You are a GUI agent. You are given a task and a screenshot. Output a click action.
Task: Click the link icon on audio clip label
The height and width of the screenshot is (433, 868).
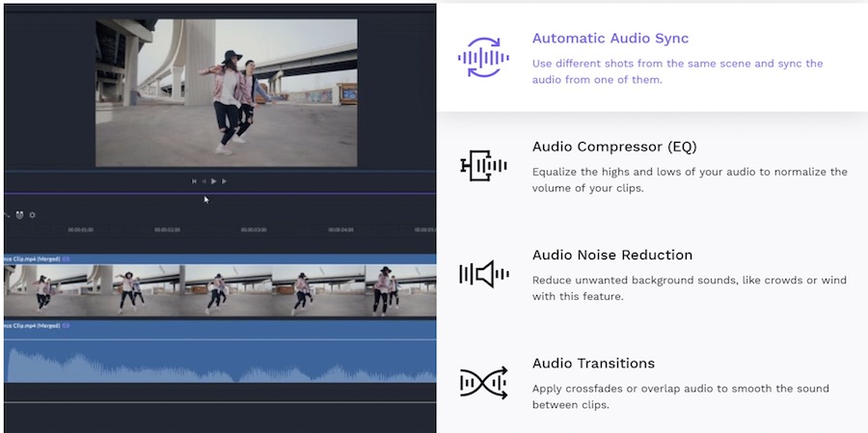(66, 326)
